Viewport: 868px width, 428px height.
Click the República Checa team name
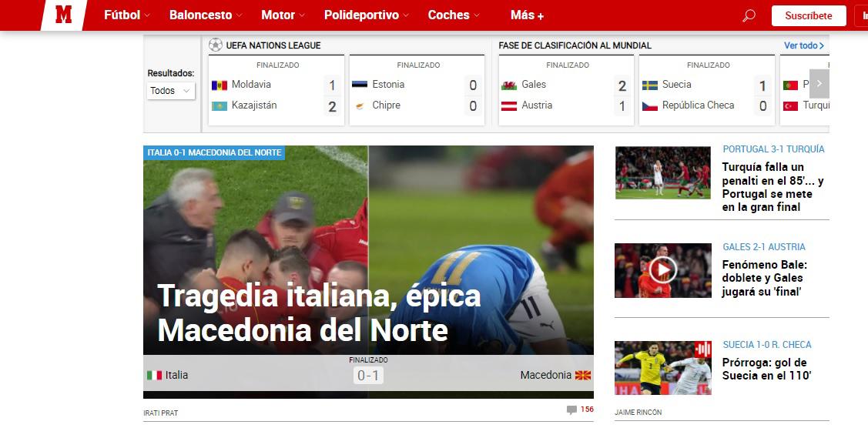click(698, 105)
